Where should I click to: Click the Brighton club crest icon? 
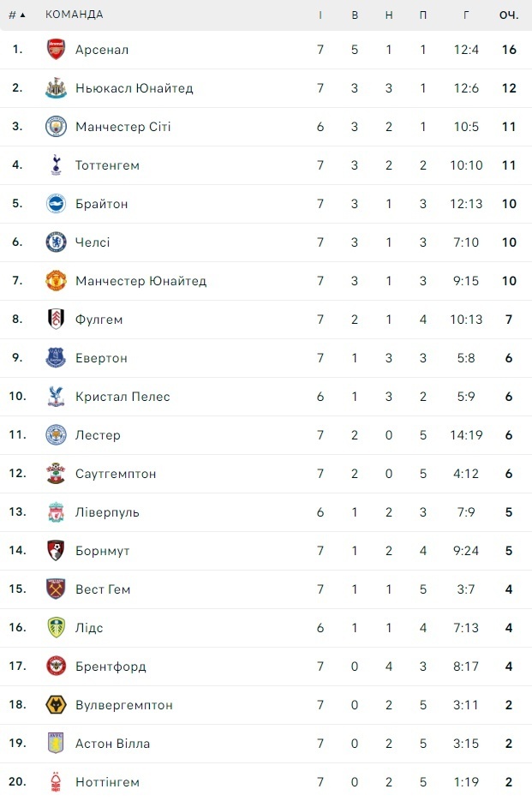(x=56, y=204)
